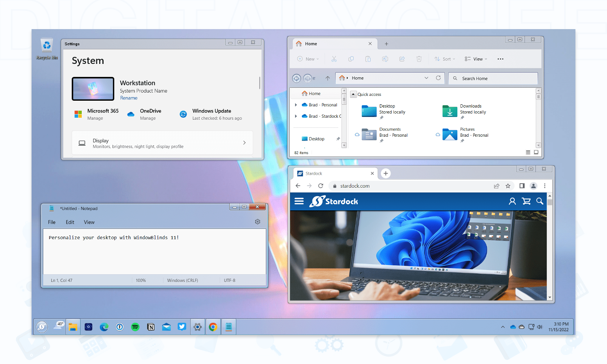The width and height of the screenshot is (607, 364).
Task: Click the Copy icon in File Explorer toolbar
Action: 351,59
